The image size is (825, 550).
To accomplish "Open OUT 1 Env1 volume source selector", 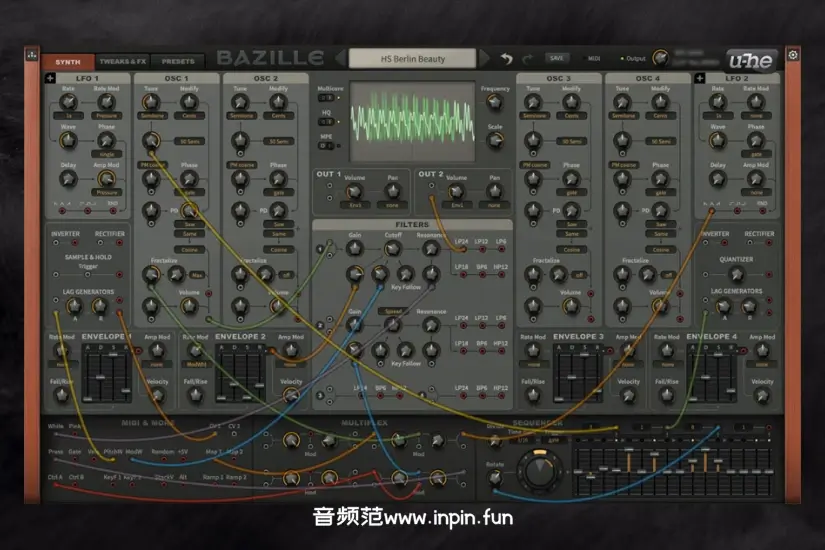I will [x=355, y=205].
